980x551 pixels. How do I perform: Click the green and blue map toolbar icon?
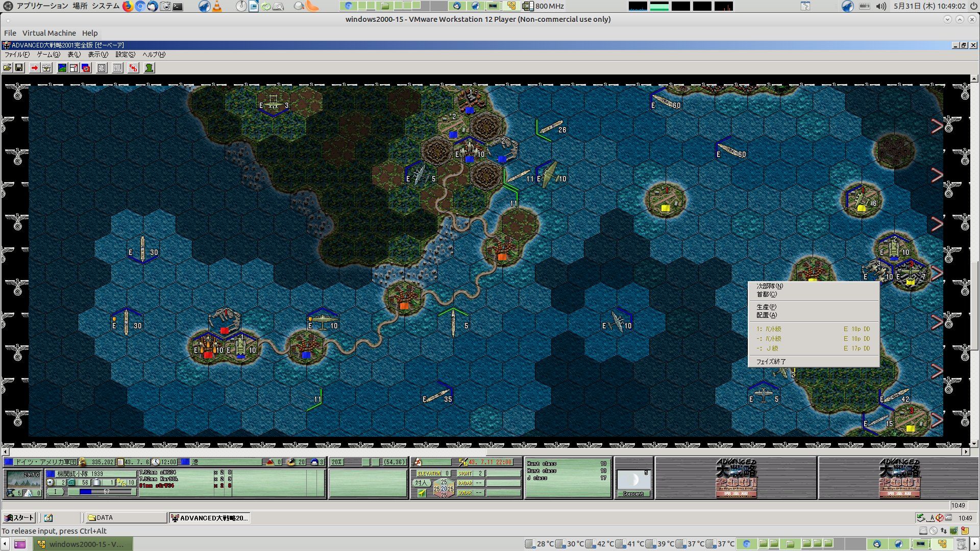tap(62, 68)
